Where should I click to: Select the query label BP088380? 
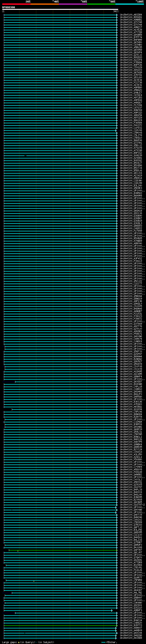[8, 8]
